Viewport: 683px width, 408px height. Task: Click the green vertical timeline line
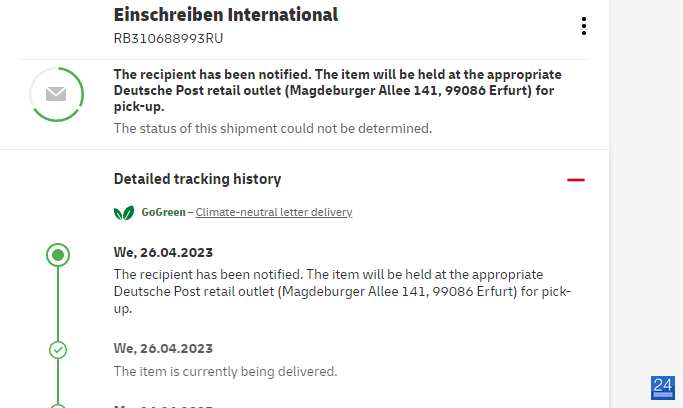coord(58,304)
